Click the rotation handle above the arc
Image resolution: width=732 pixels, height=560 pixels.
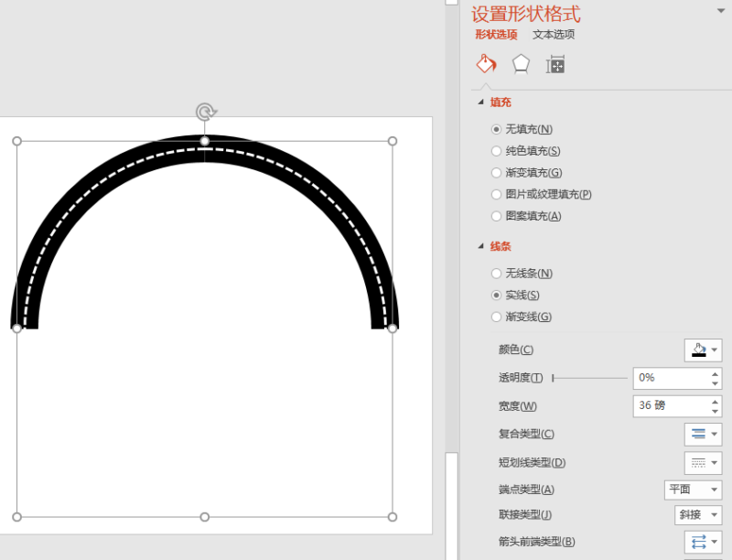click(205, 112)
